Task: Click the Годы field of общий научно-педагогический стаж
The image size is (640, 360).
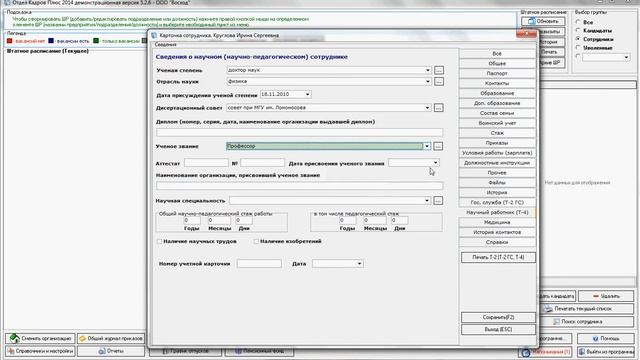Action: click(191, 220)
